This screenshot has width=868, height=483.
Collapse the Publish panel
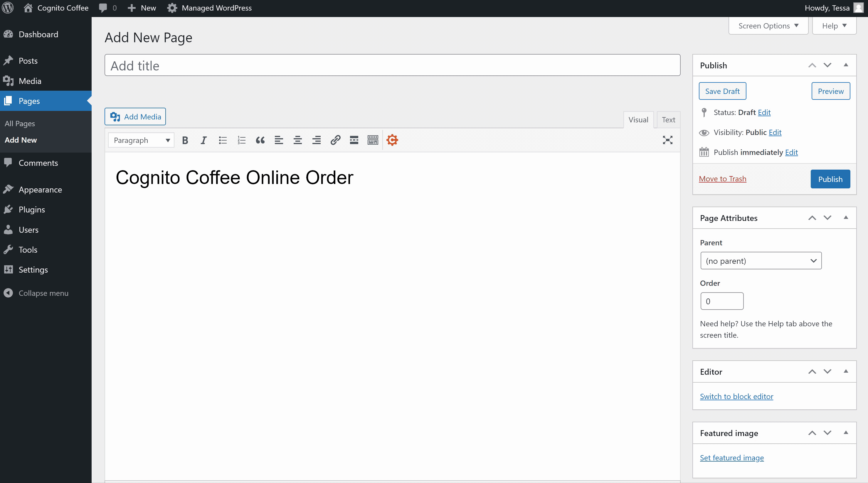click(846, 65)
